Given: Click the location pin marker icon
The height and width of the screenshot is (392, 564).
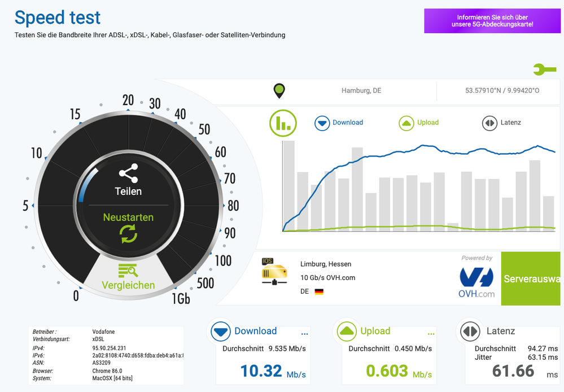Looking at the screenshot, I should (279, 91).
